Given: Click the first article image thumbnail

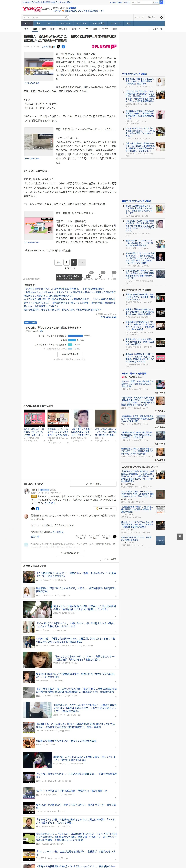Looking at the screenshot, I should tap(39, 67).
